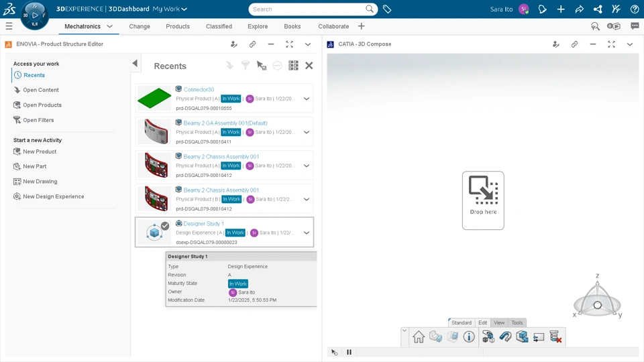Expand the Beamy 2 Chassis revision B chevron
Screen dimensions: 644x362
pyautogui.click(x=307, y=199)
